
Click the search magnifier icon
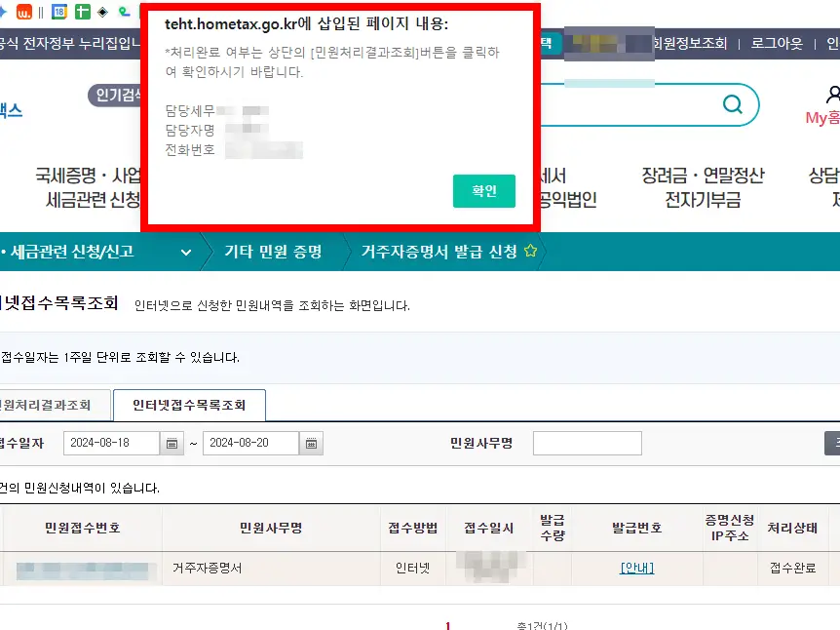coord(732,104)
